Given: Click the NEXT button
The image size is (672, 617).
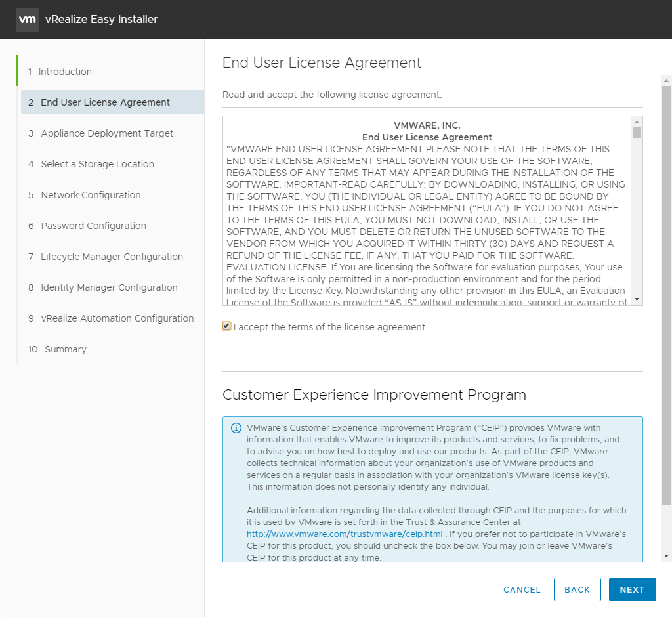Looking at the screenshot, I should click(632, 589).
